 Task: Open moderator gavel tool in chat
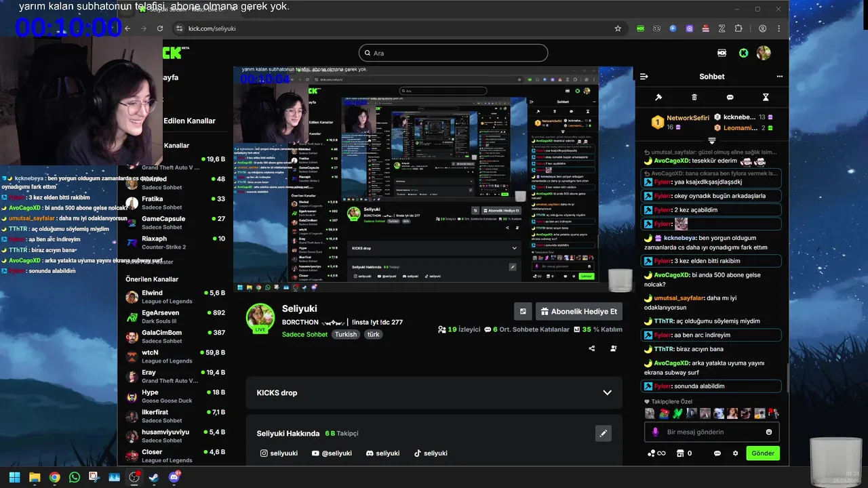pos(658,98)
